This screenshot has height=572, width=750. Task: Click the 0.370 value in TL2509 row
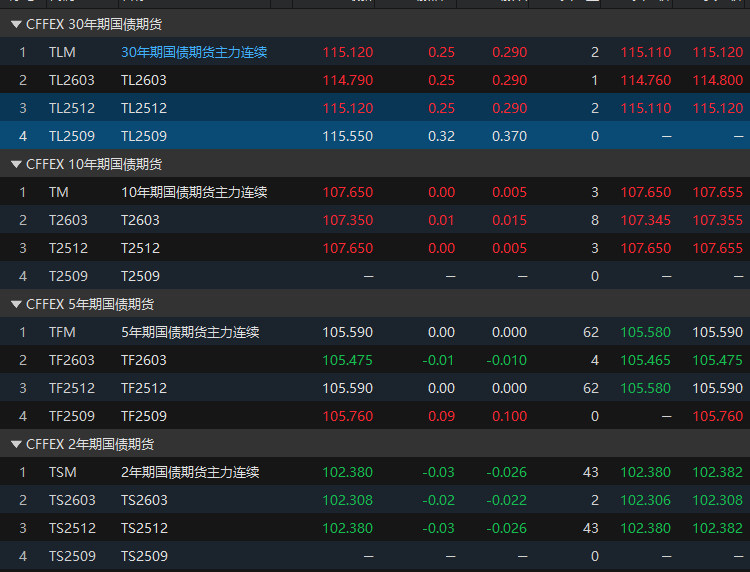[x=509, y=136]
